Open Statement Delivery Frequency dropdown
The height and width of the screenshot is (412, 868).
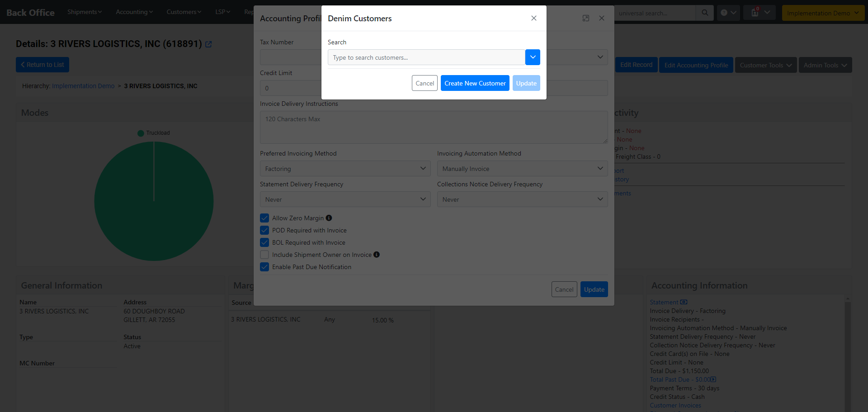[345, 199]
